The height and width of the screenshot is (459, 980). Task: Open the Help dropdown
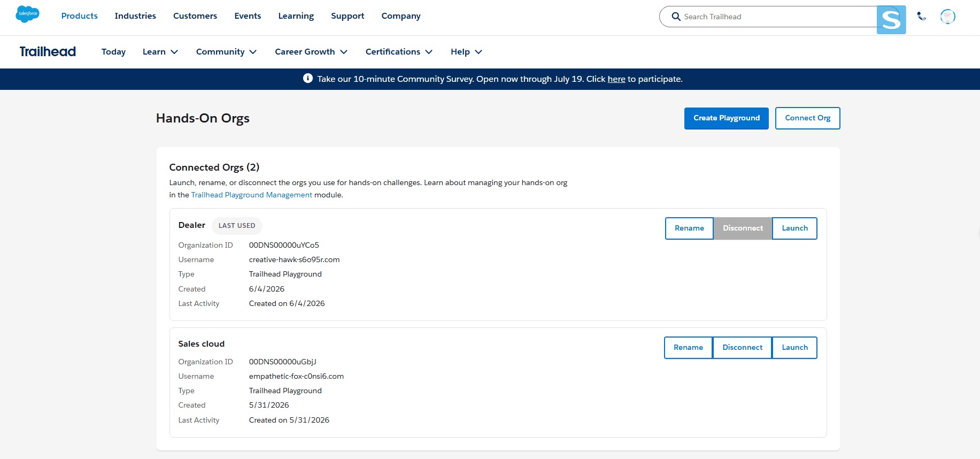pos(466,52)
